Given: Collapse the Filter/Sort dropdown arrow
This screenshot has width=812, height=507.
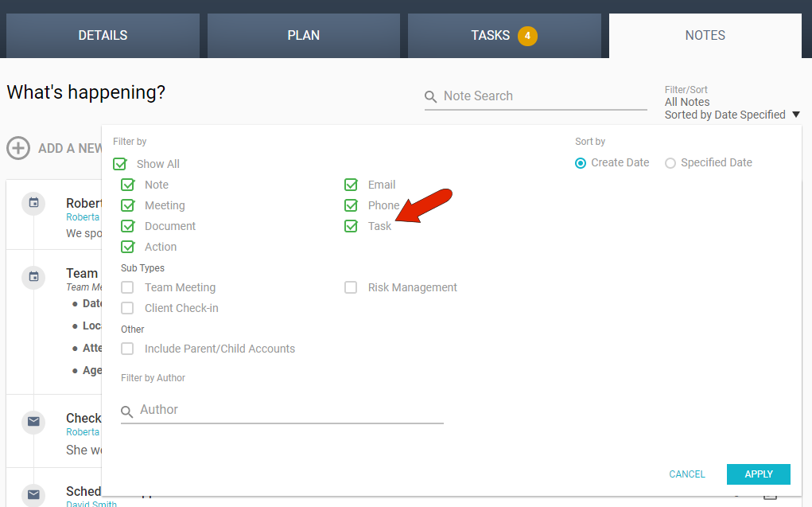Looking at the screenshot, I should coord(795,115).
